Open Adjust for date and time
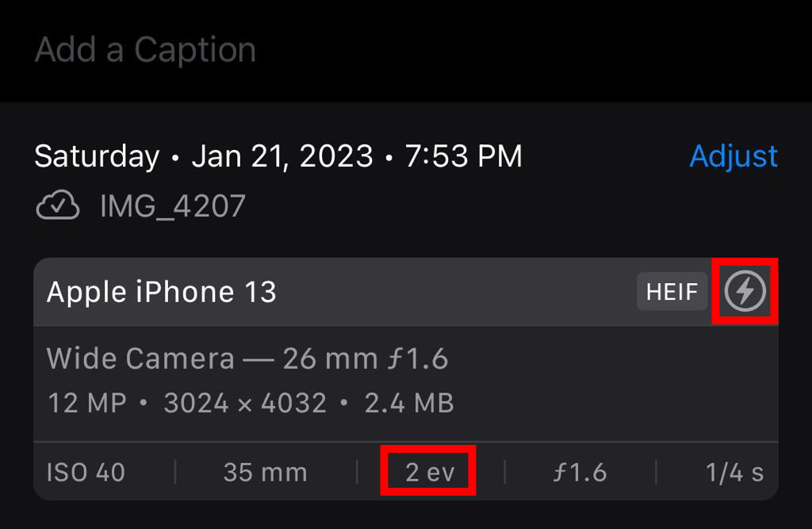812x529 pixels. point(733,156)
